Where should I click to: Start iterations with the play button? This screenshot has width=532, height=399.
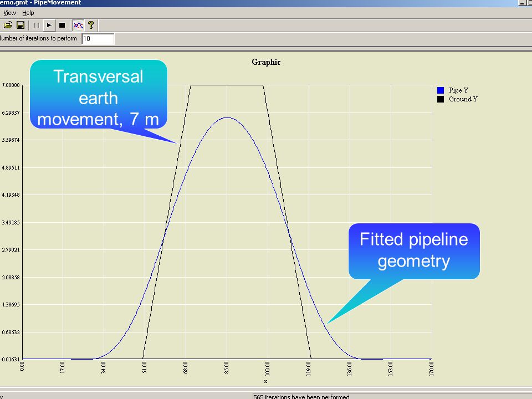49,25
